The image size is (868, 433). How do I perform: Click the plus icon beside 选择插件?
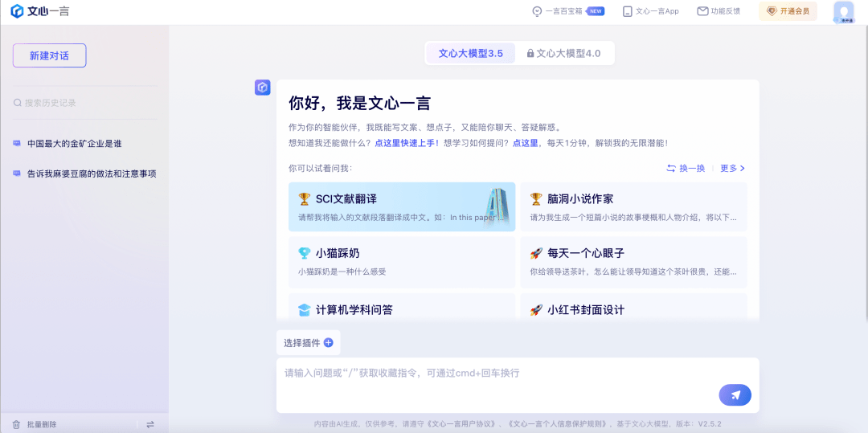pos(328,343)
